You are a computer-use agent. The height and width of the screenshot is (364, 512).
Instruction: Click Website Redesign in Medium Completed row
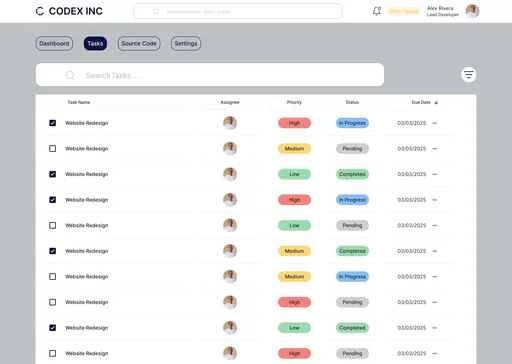click(87, 251)
